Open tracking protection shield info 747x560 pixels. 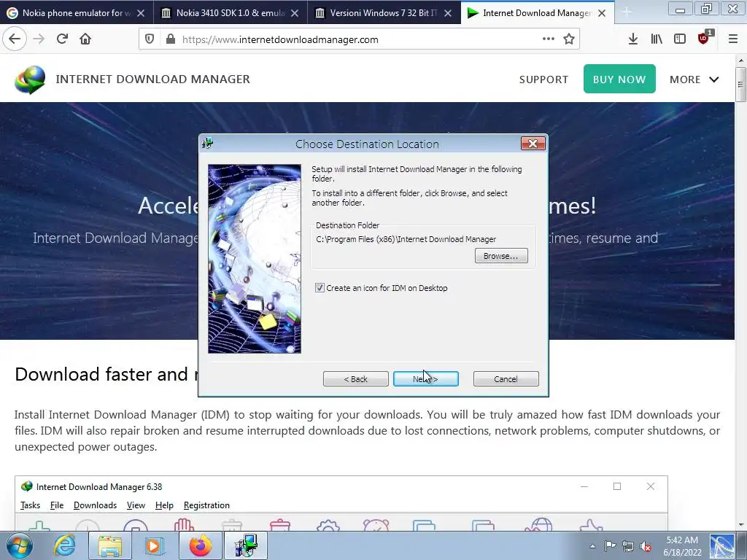click(x=150, y=39)
